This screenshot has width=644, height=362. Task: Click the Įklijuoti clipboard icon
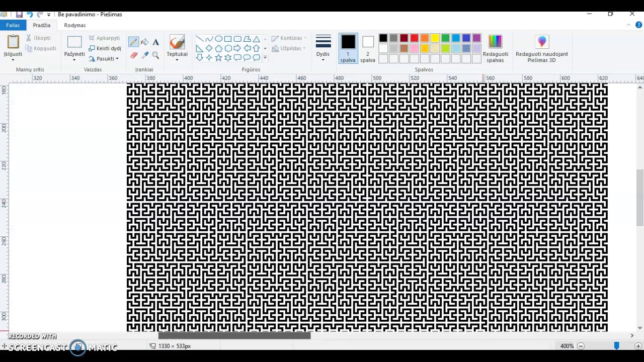pos(13,42)
